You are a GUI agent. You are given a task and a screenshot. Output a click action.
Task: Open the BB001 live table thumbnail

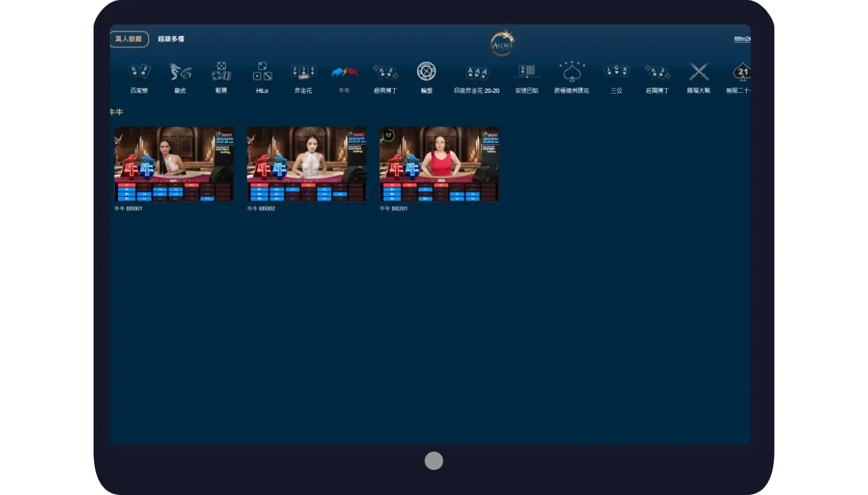[x=174, y=164]
